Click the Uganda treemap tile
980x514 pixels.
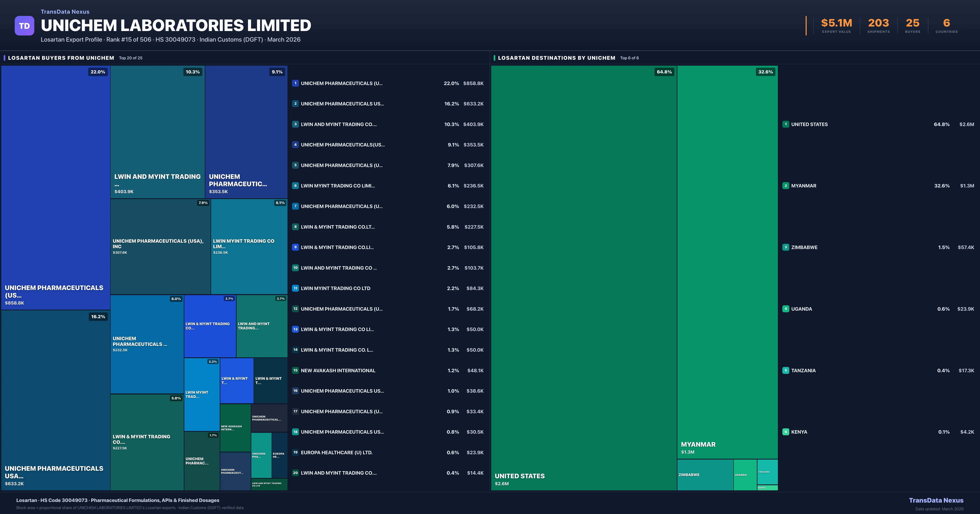point(745,474)
